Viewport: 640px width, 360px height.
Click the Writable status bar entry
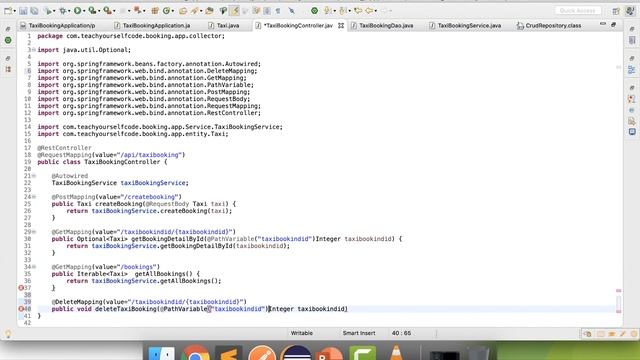302,333
